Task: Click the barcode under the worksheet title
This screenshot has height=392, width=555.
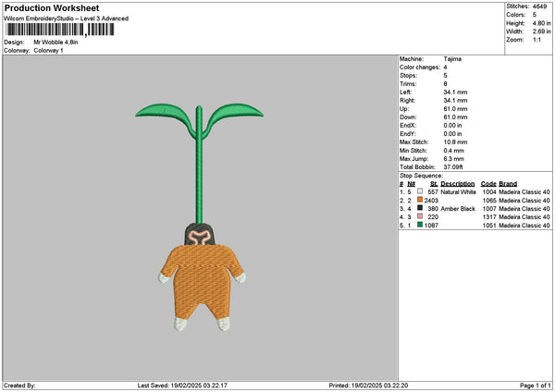Action: (x=59, y=30)
